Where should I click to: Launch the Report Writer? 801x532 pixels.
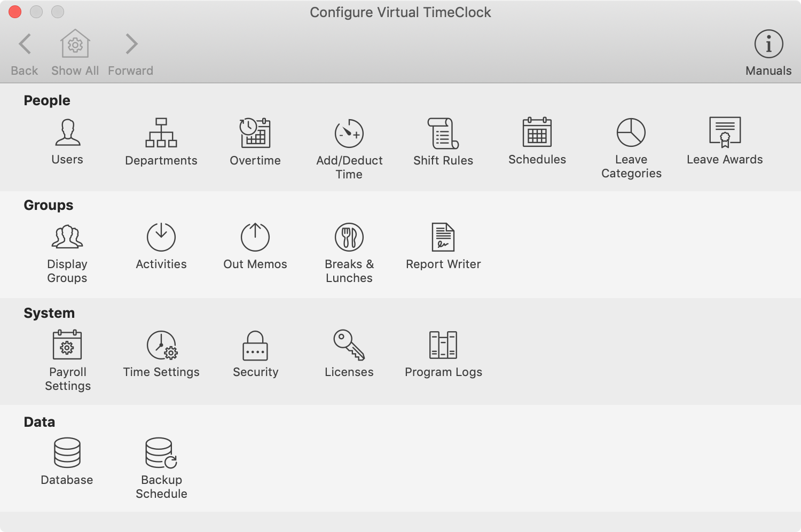443,237
